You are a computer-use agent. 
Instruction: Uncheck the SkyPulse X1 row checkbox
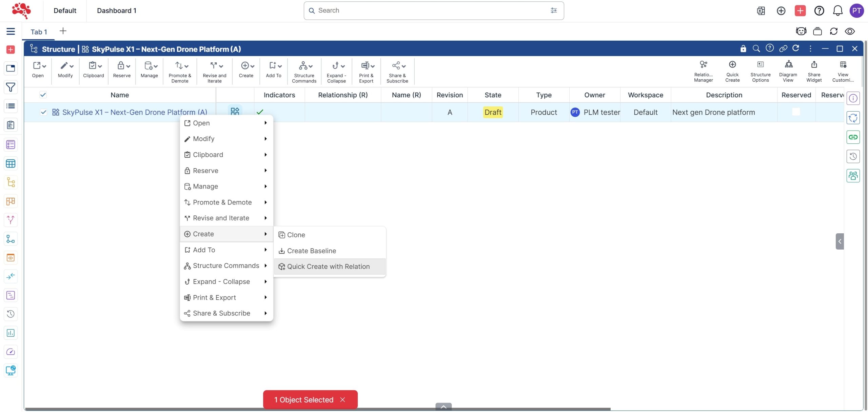[x=43, y=112]
